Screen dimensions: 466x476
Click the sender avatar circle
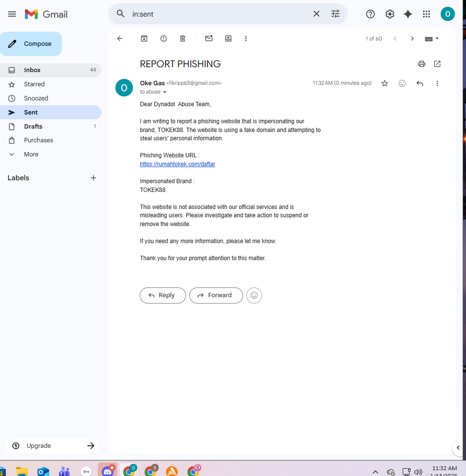124,88
